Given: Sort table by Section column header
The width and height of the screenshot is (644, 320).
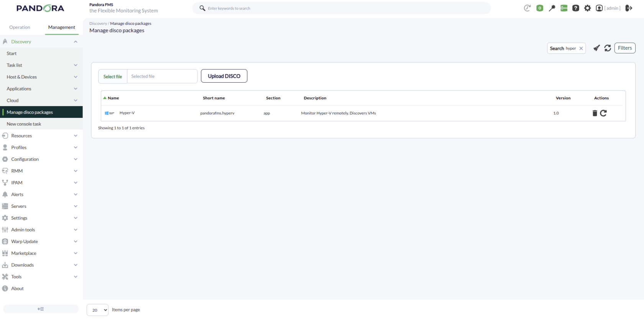Looking at the screenshot, I should click(x=273, y=98).
